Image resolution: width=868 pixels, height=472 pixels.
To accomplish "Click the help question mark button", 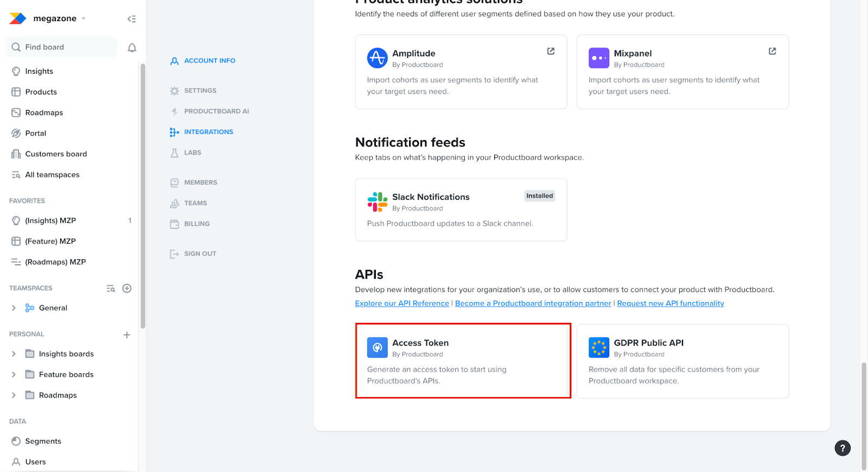I will [x=842, y=448].
